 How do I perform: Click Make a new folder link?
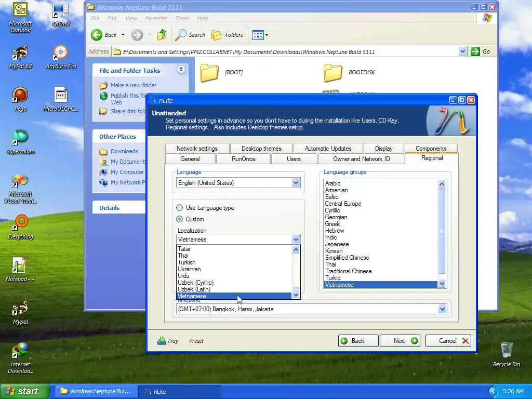[134, 85]
